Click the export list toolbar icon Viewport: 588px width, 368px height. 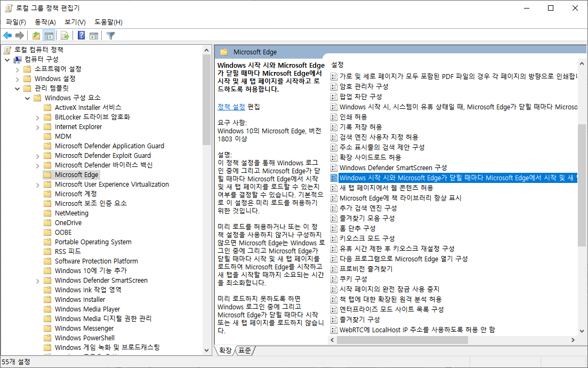[65, 36]
